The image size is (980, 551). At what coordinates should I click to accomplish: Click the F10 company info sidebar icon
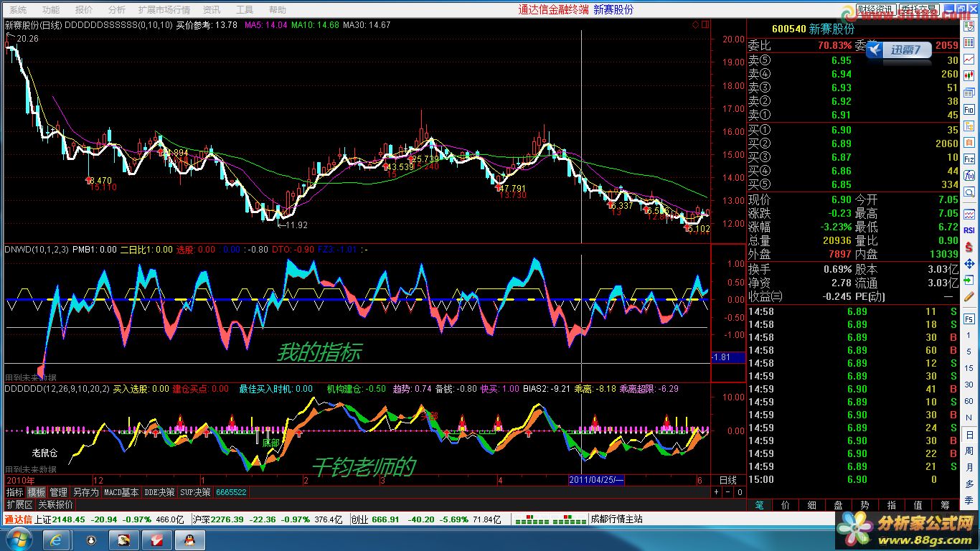969,109
